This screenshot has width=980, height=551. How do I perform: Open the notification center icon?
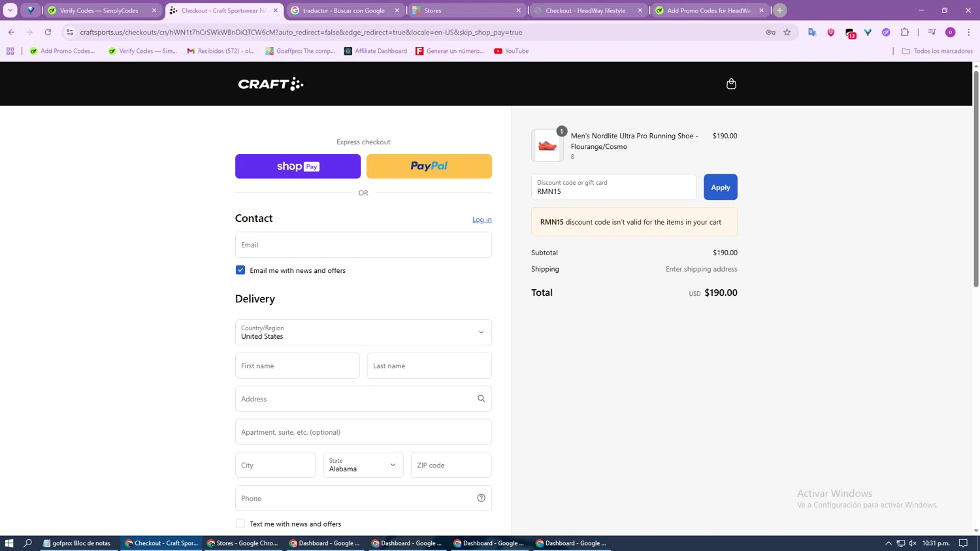[x=963, y=543]
